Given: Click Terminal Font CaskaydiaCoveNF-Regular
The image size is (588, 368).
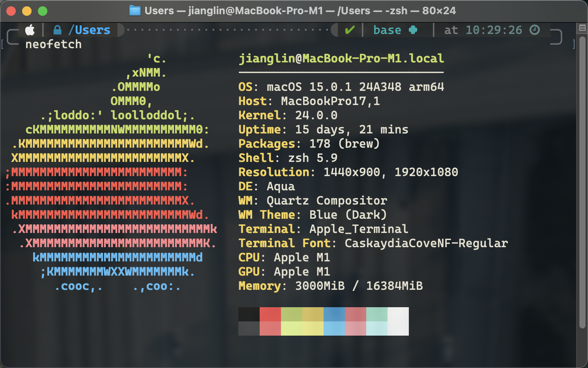Looking at the screenshot, I should (x=373, y=243).
